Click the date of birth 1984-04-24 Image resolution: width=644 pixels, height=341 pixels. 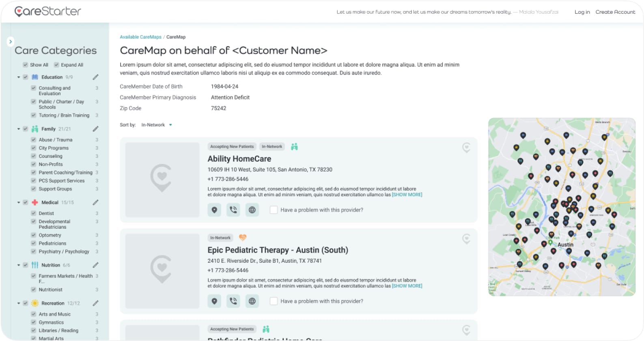click(x=225, y=86)
